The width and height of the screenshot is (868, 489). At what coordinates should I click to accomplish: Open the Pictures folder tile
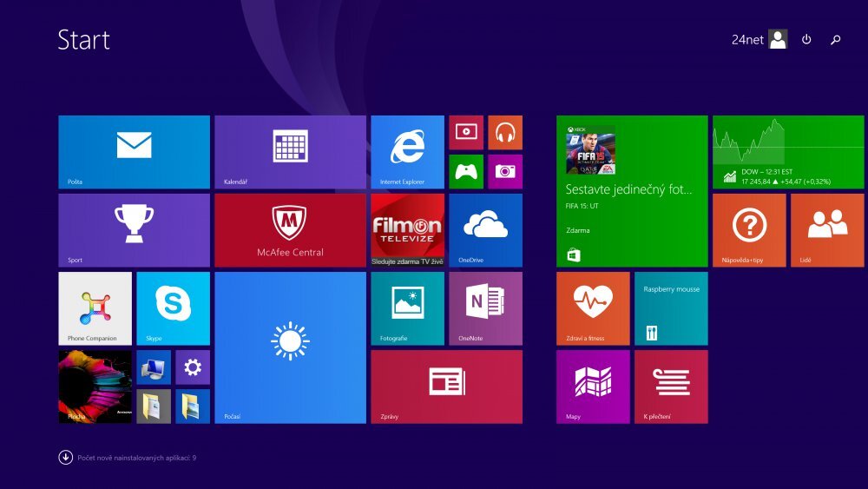point(193,406)
